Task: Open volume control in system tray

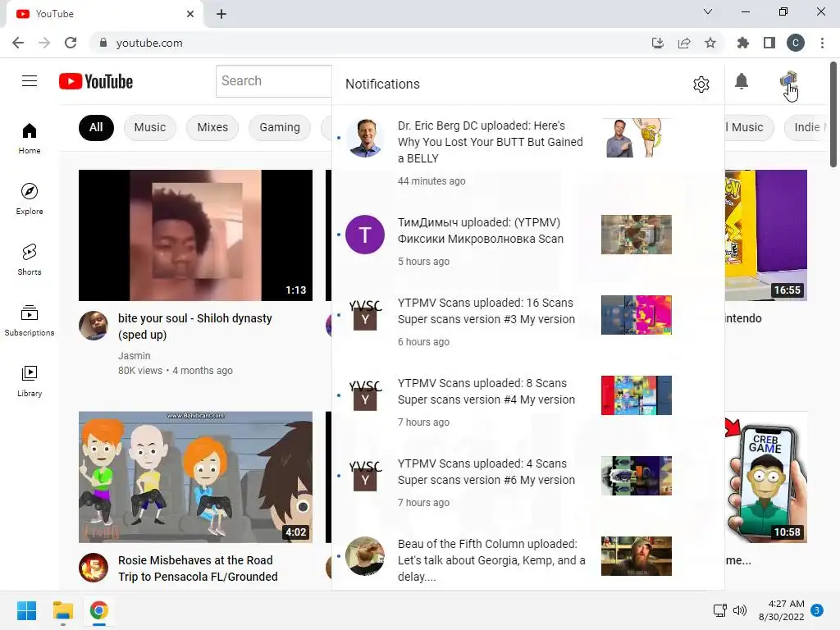Action: [x=740, y=610]
